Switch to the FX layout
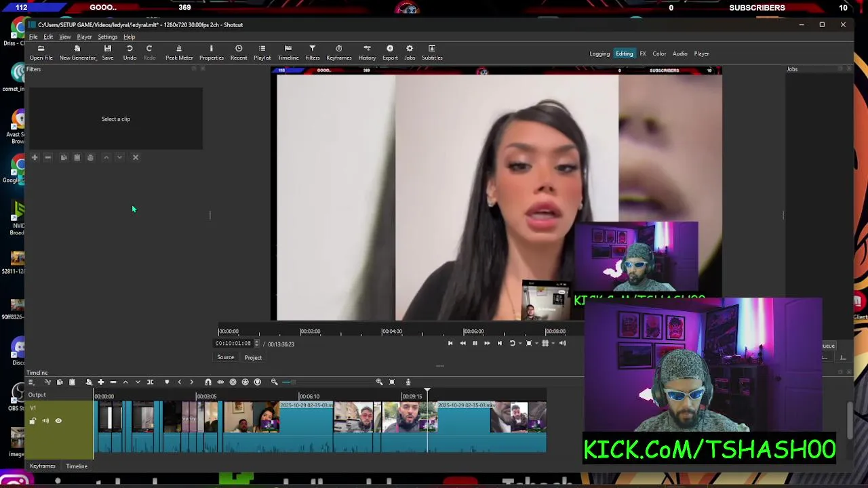The width and height of the screenshot is (868, 488). coord(643,54)
